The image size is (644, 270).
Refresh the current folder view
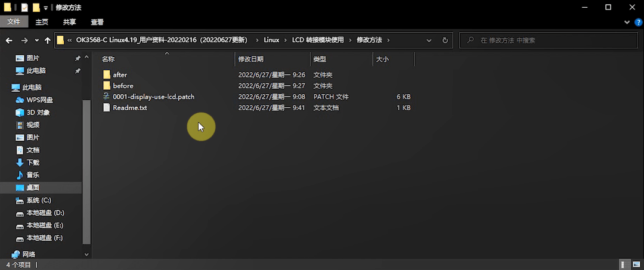[445, 40]
